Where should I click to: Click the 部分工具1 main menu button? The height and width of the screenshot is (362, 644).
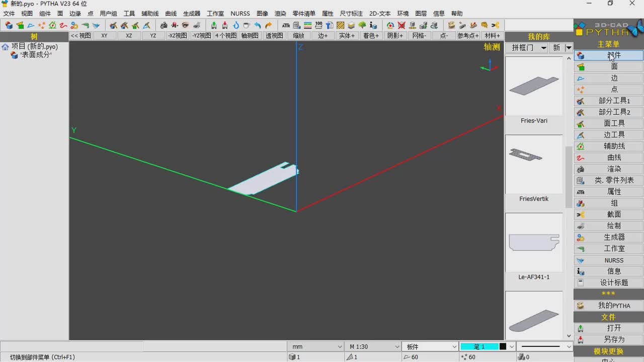pyautogui.click(x=608, y=101)
